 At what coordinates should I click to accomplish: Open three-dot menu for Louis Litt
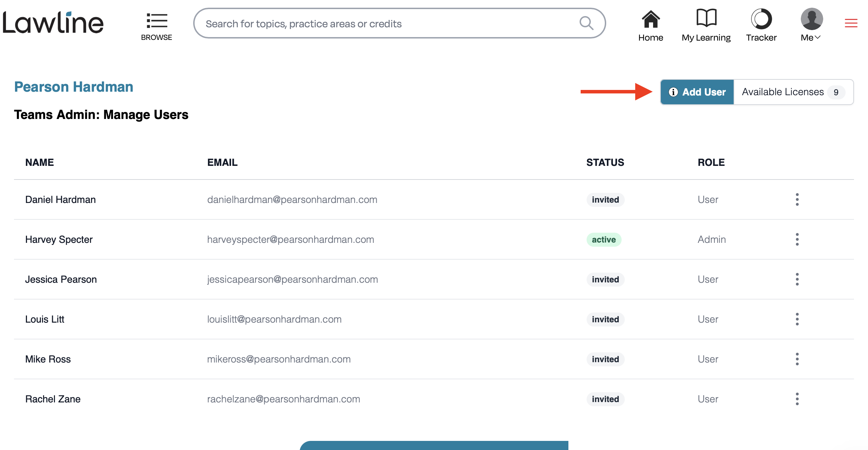coord(797,319)
